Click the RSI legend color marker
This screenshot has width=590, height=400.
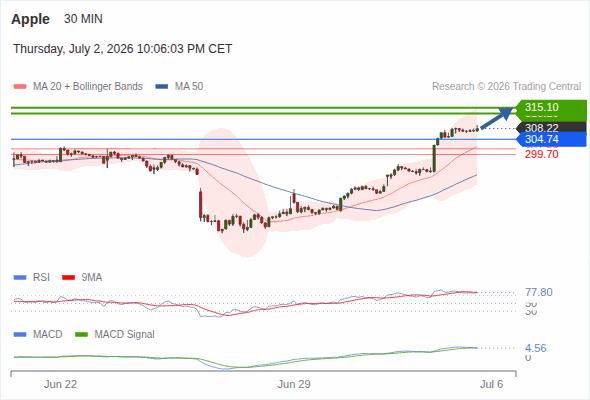pos(20,278)
